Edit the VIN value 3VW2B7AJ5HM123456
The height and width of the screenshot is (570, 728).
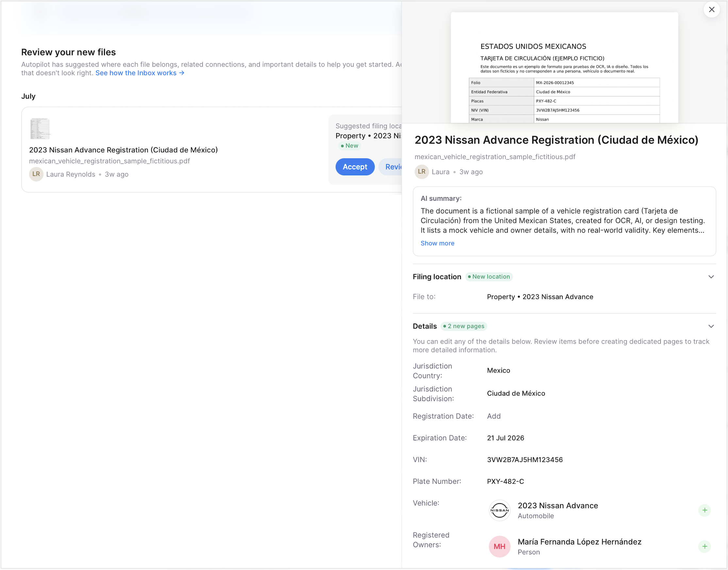point(524,460)
